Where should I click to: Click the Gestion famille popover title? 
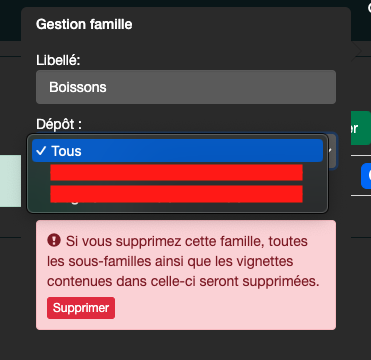point(84,24)
